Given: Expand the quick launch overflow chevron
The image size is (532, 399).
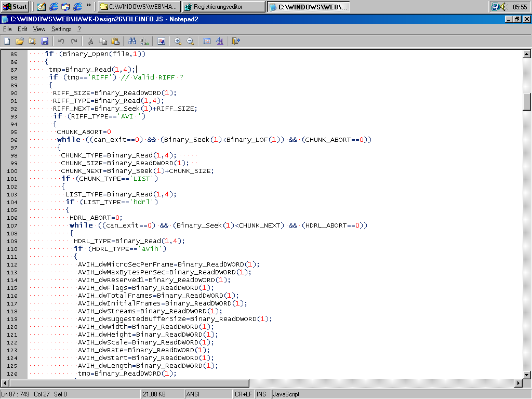Looking at the screenshot, I should pyautogui.click(x=88, y=5).
